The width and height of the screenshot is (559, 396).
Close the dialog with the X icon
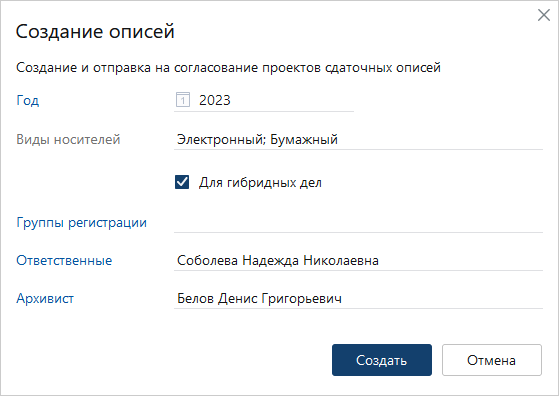click(x=544, y=15)
